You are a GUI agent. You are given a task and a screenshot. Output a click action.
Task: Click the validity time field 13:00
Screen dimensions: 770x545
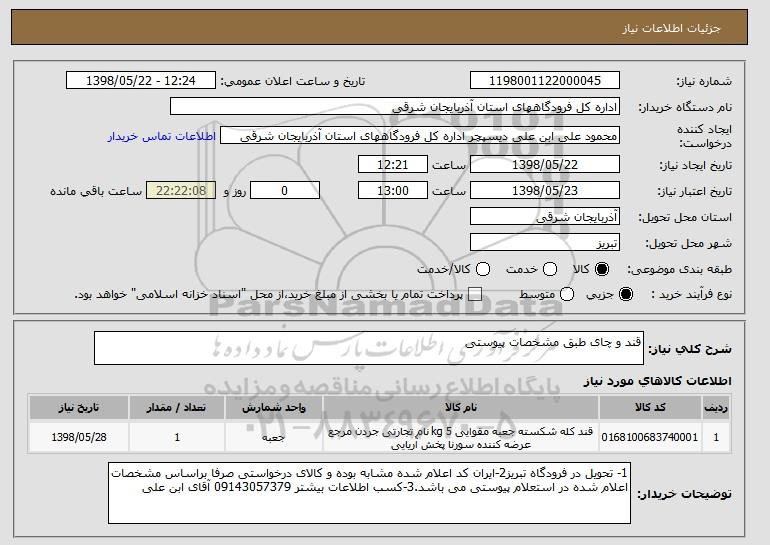393,191
